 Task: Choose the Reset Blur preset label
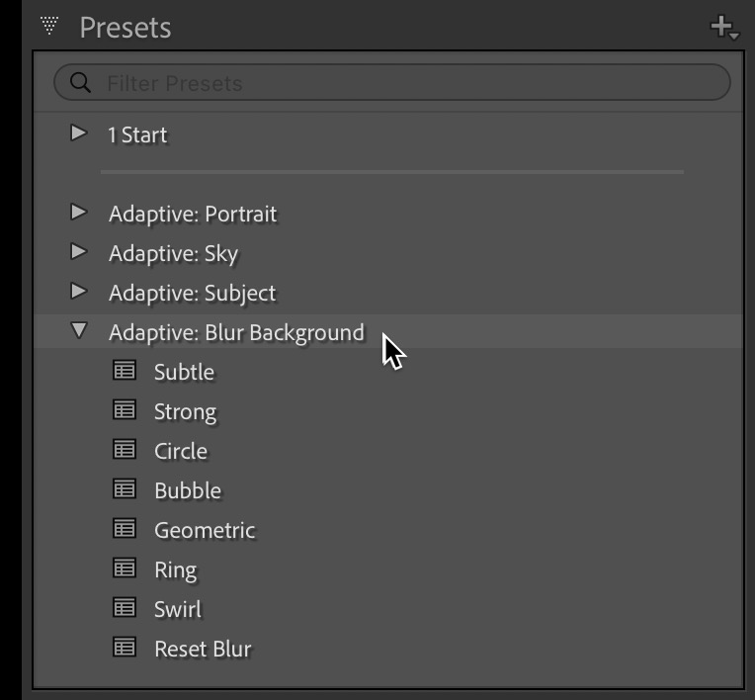[203, 649]
